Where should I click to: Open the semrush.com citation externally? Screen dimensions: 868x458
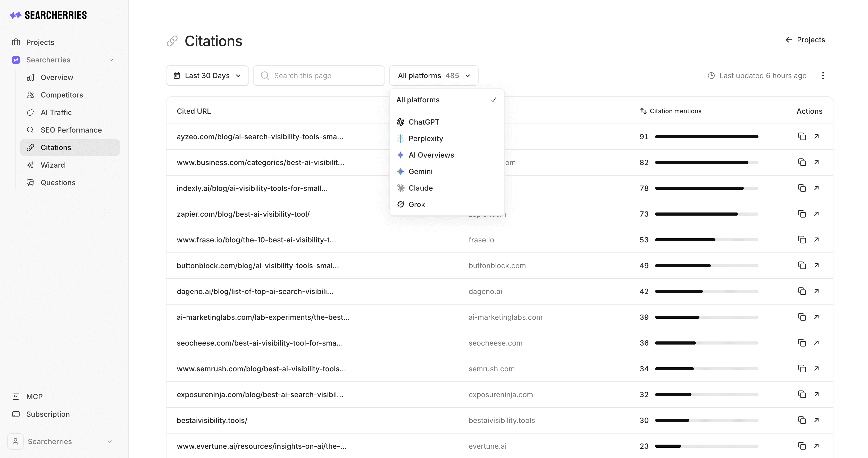tap(816, 369)
